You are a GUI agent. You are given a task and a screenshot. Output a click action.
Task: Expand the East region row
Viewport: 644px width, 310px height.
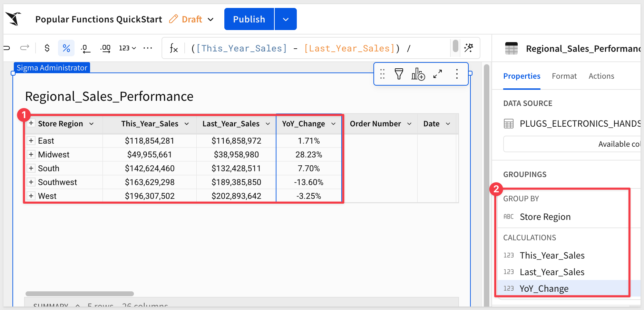(31, 141)
